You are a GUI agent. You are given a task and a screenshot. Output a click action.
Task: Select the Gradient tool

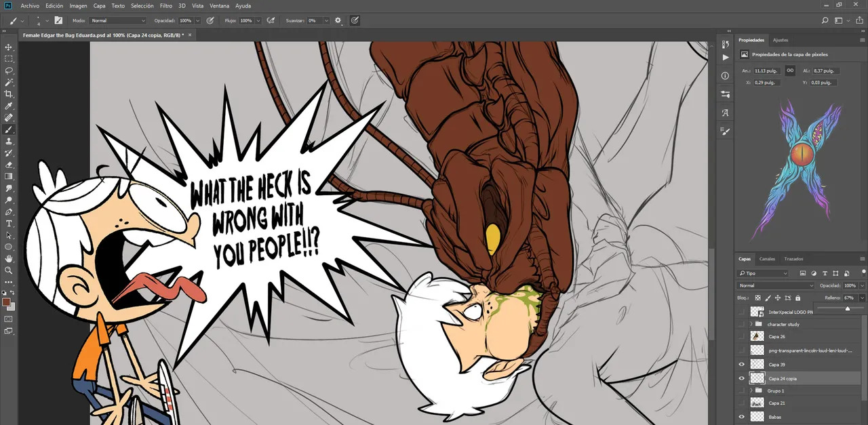tap(9, 176)
